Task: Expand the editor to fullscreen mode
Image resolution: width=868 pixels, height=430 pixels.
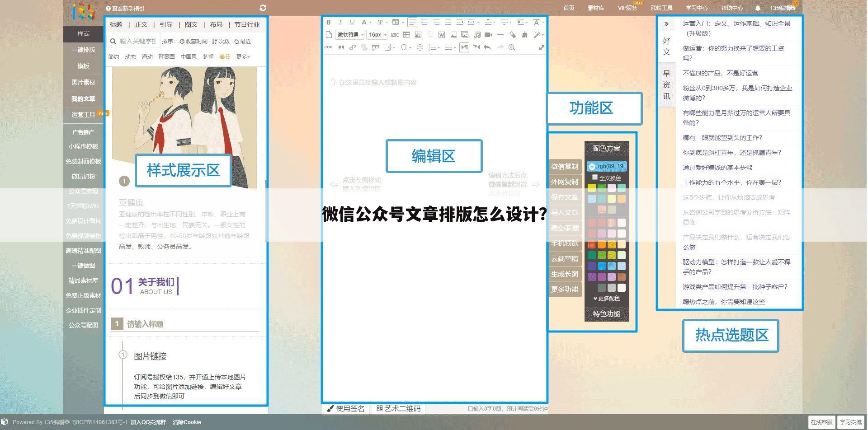Action: pyautogui.click(x=542, y=47)
